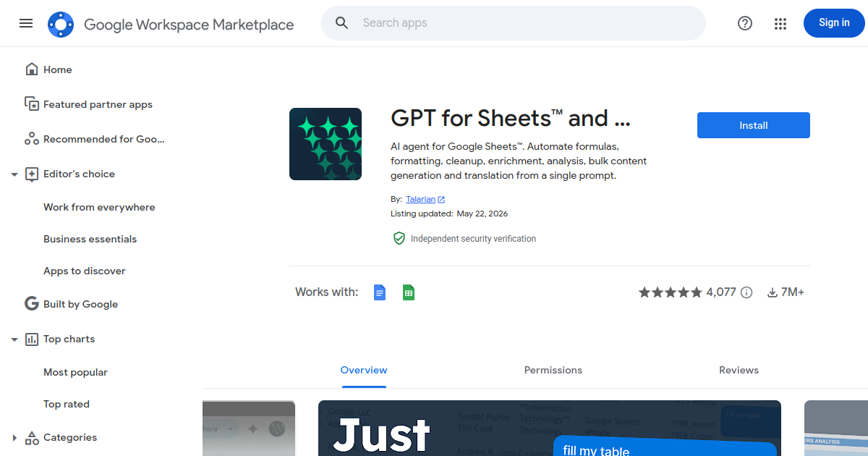Screen dimensions: 868x456
Task: Click the Editor's choice star icon
Action: tap(32, 174)
